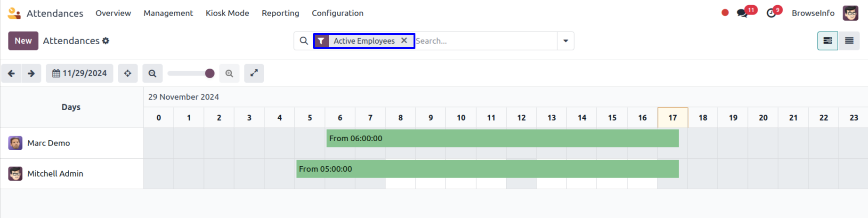Screen dimensions: 868x218
Task: Focus the Gantt on today
Action: coord(128,73)
